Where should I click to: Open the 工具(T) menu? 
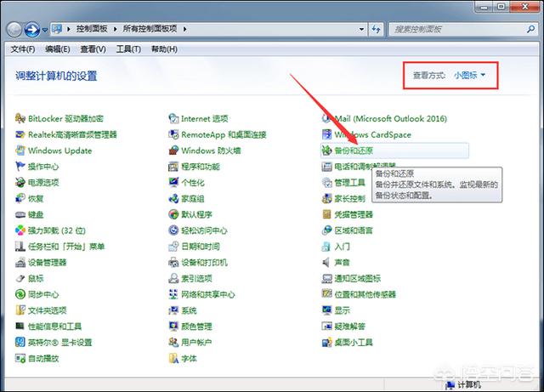(128, 49)
